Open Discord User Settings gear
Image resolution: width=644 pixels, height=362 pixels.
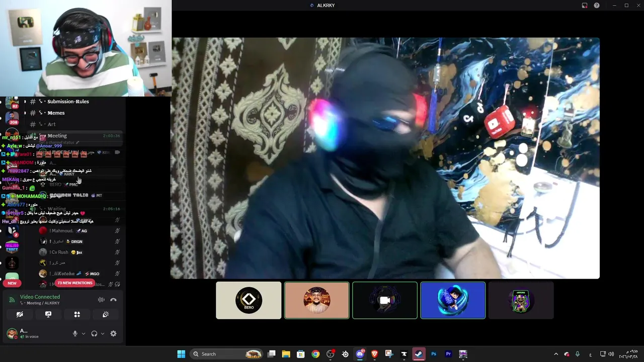113,333
